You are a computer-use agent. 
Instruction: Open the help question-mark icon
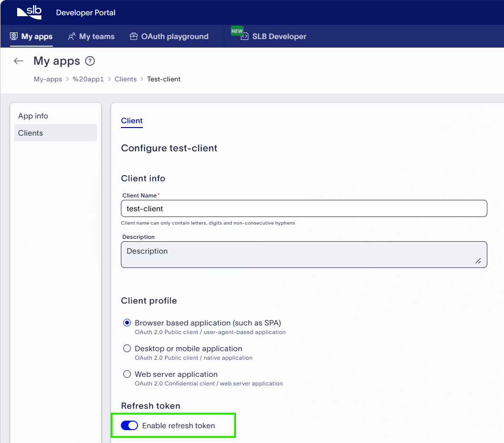tap(90, 61)
